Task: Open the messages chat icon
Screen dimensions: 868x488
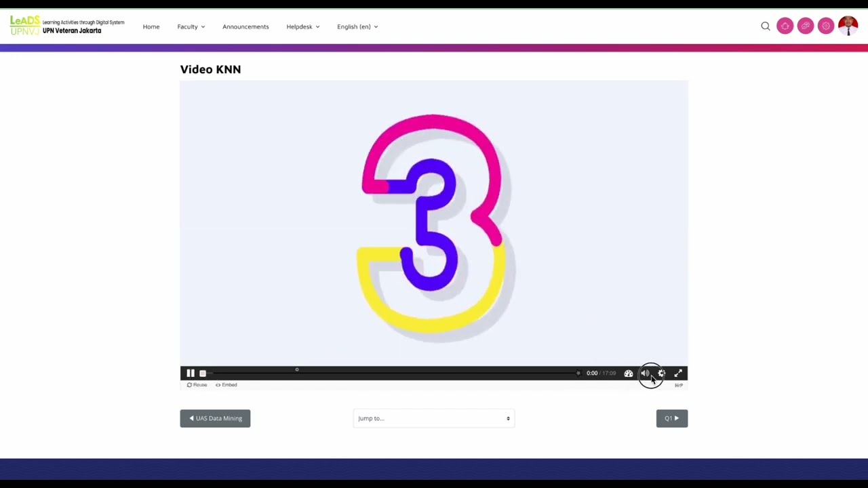Action: pos(806,26)
